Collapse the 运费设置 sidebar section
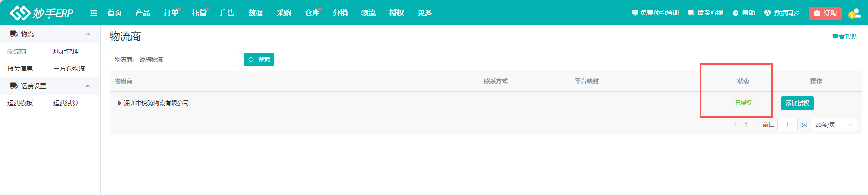Viewport: 868px width, 195px height. pyautogui.click(x=88, y=86)
